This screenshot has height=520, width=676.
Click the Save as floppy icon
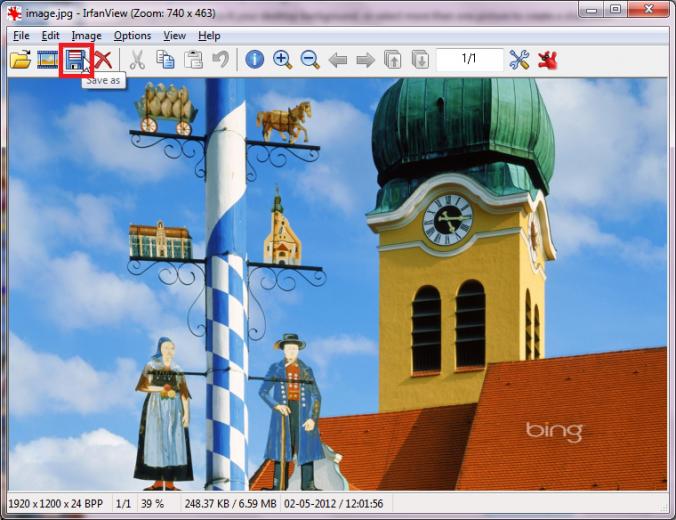click(76, 60)
